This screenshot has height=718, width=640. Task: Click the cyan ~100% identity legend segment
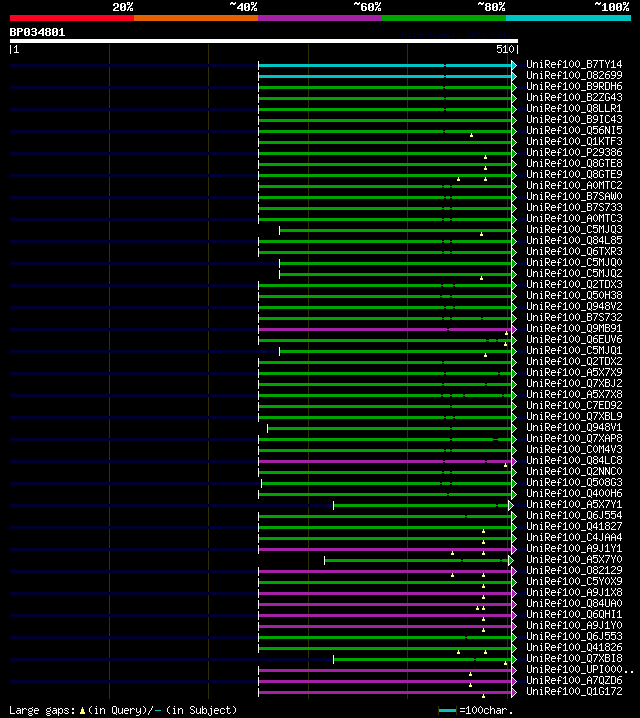pos(569,18)
